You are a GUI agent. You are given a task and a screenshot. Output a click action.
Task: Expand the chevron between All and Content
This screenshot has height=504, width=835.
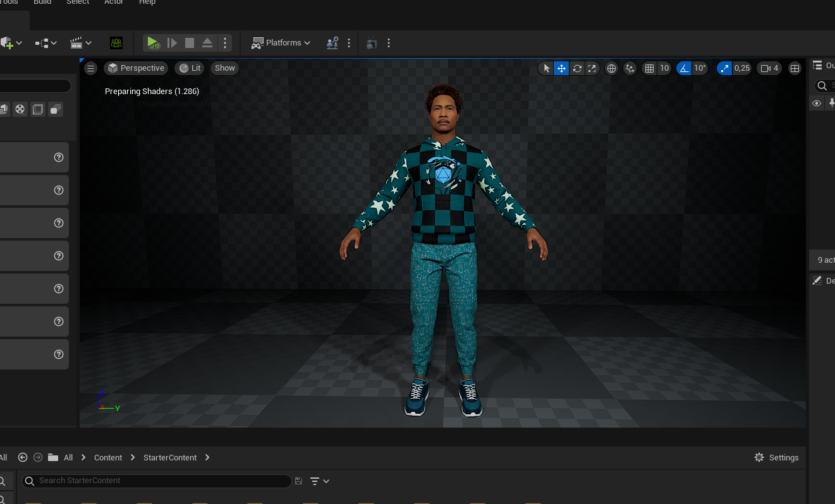tap(83, 457)
